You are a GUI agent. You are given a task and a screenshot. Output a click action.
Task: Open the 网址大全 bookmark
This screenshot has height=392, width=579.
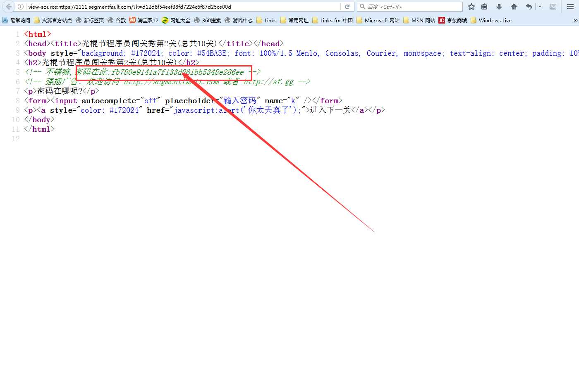[176, 20]
